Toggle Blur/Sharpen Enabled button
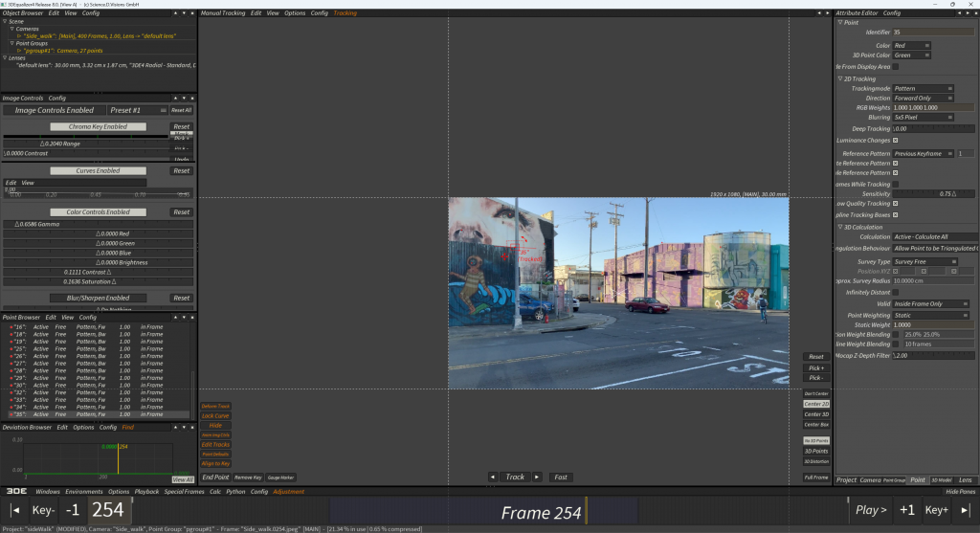Image resolution: width=980 pixels, height=533 pixels. 99,298
